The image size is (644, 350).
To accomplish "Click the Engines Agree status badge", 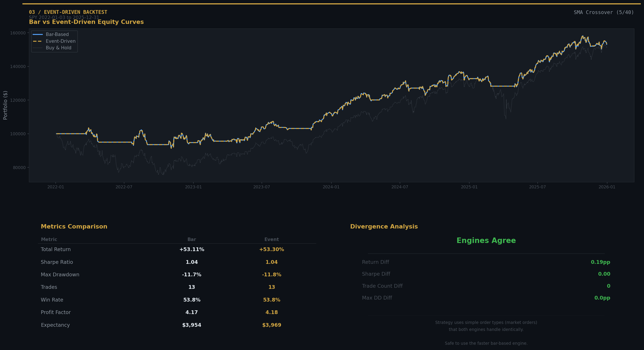I will (x=486, y=240).
